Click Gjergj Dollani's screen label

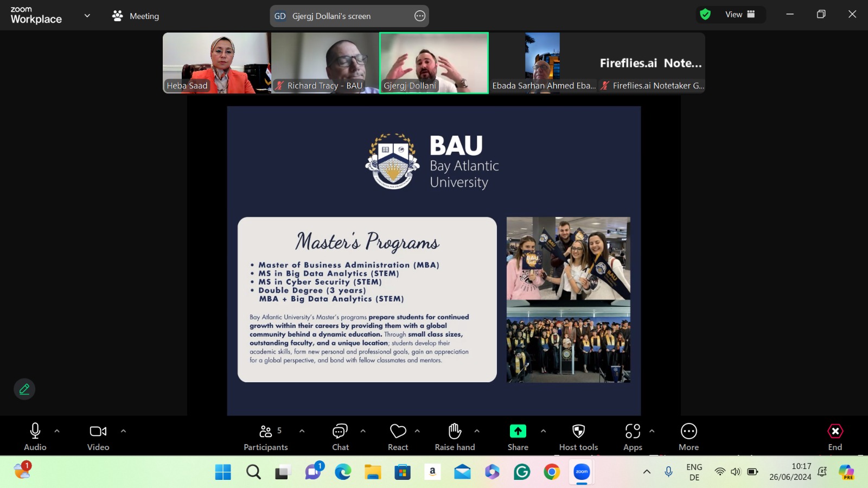[331, 16]
